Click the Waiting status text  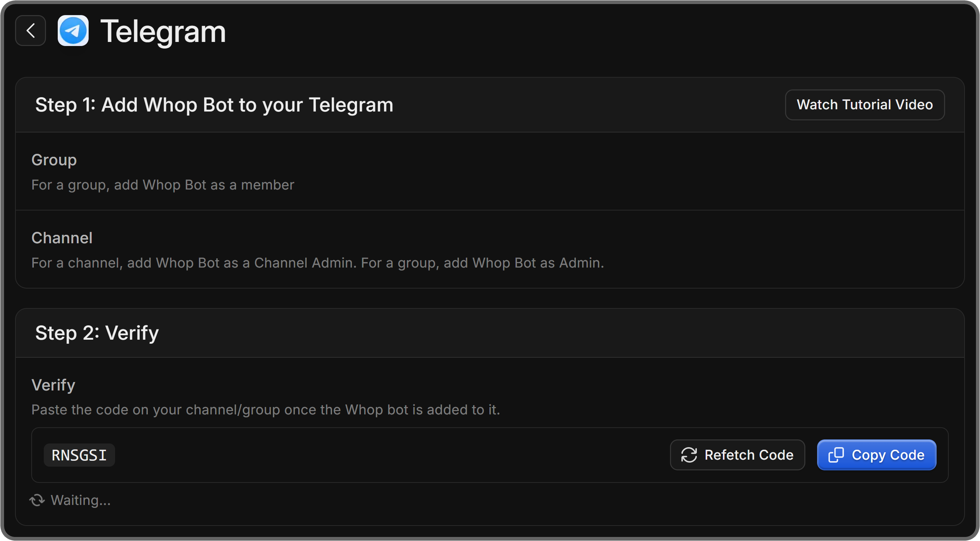pos(81,500)
